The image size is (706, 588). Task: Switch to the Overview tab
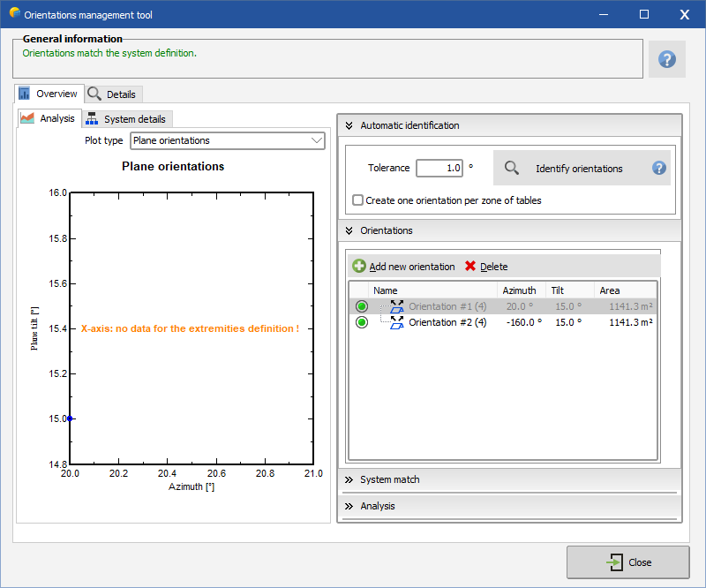pos(49,94)
